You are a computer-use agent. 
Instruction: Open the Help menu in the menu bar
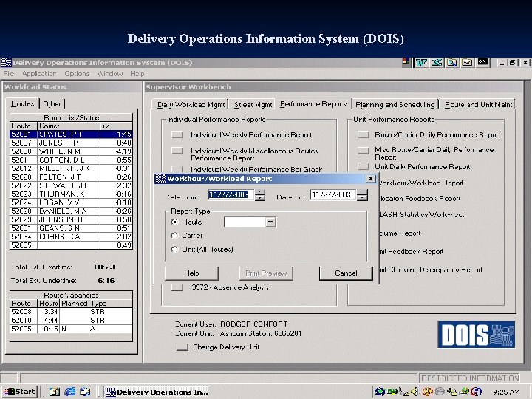click(x=137, y=74)
